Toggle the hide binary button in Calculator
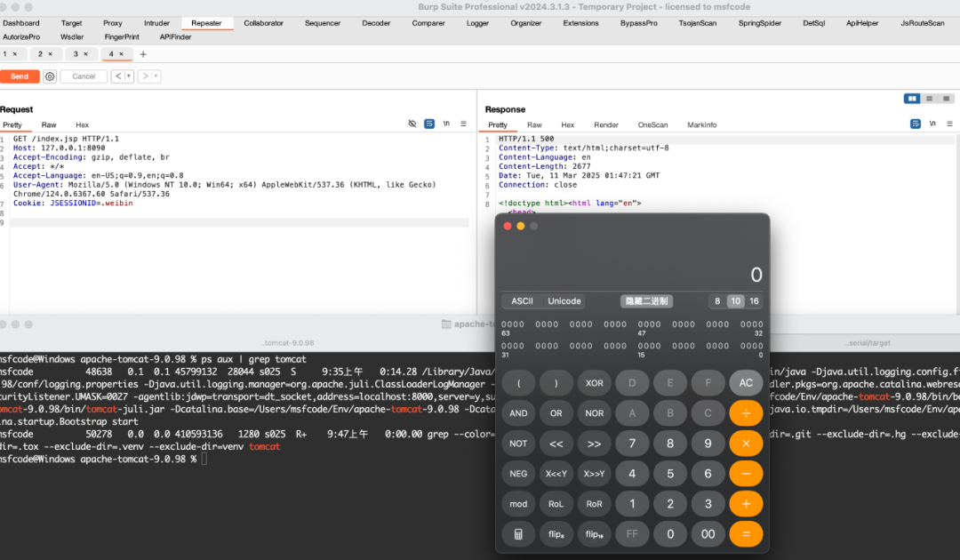The image size is (960, 560). [646, 301]
